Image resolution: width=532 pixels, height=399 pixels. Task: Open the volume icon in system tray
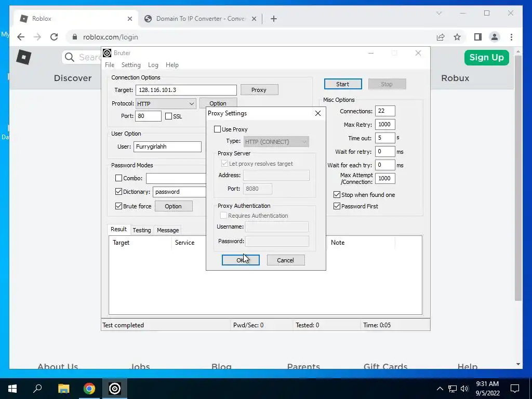pos(464,389)
